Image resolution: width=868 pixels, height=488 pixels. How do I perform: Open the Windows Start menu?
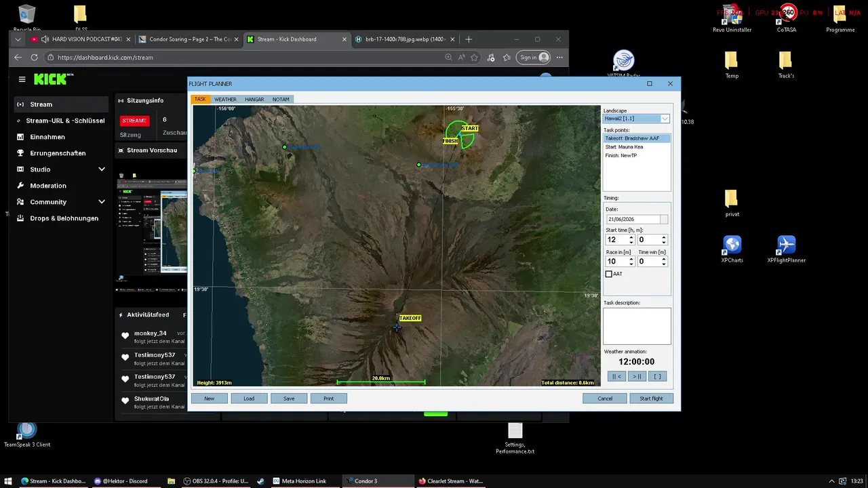pos(9,481)
